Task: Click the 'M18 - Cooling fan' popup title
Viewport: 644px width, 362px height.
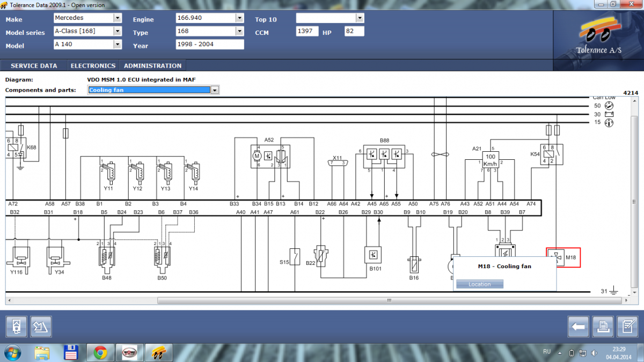Action: tap(504, 266)
